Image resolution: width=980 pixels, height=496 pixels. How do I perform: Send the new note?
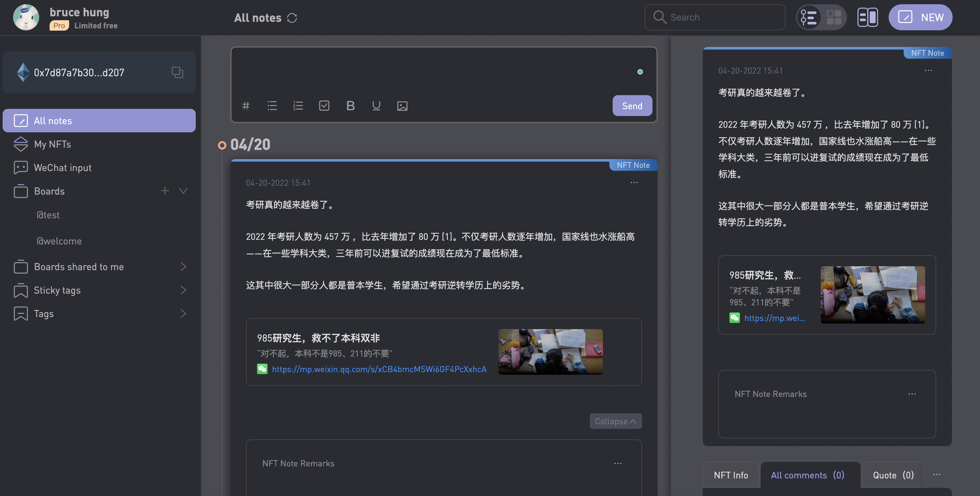click(632, 106)
